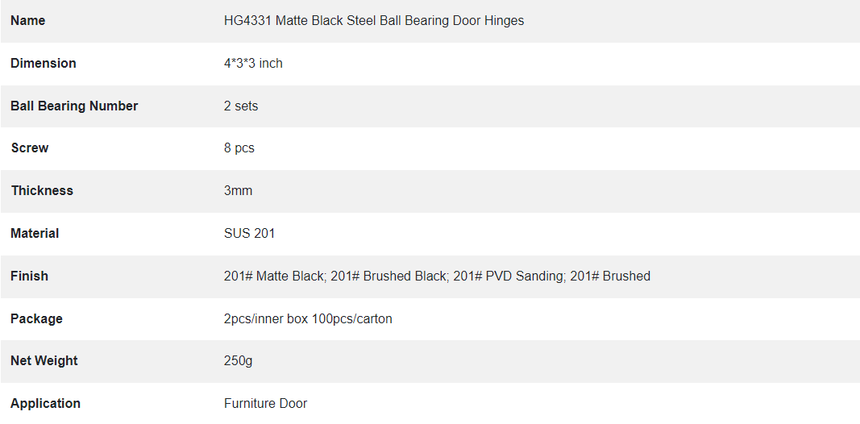The image size is (860, 424).
Task: Click the Name row label
Action: point(27,21)
